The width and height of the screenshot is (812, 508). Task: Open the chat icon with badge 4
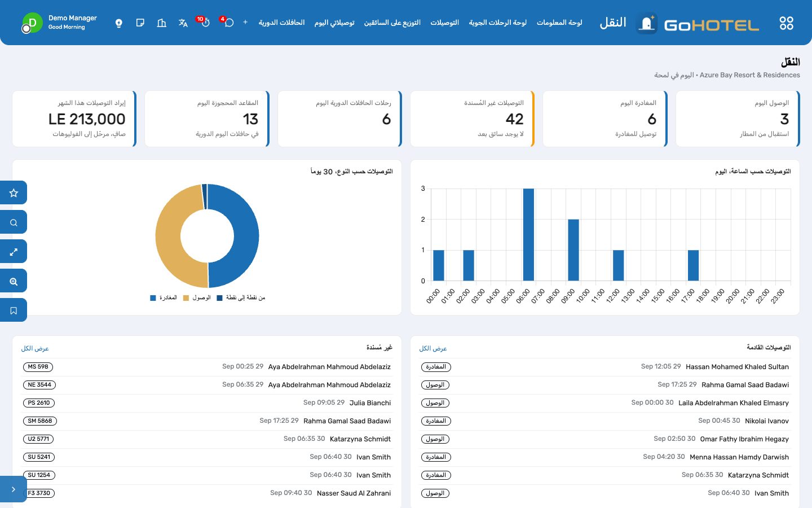pos(228,23)
